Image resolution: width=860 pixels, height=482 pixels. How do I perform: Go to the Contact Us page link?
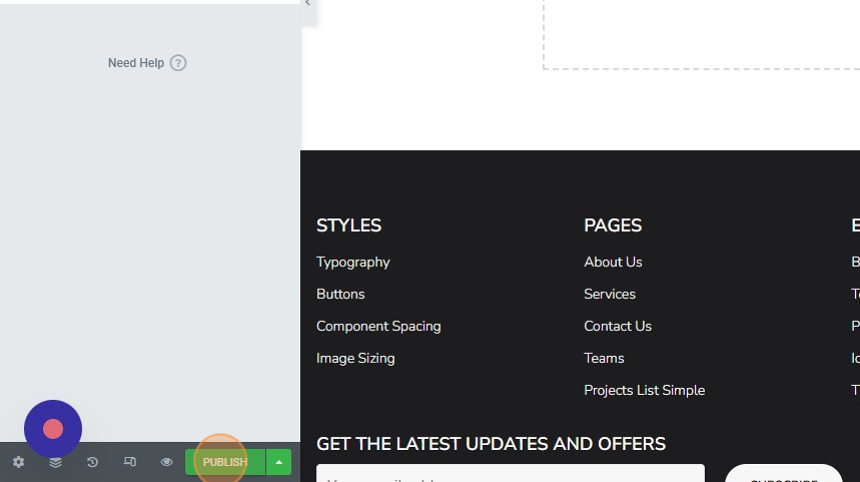tap(618, 326)
